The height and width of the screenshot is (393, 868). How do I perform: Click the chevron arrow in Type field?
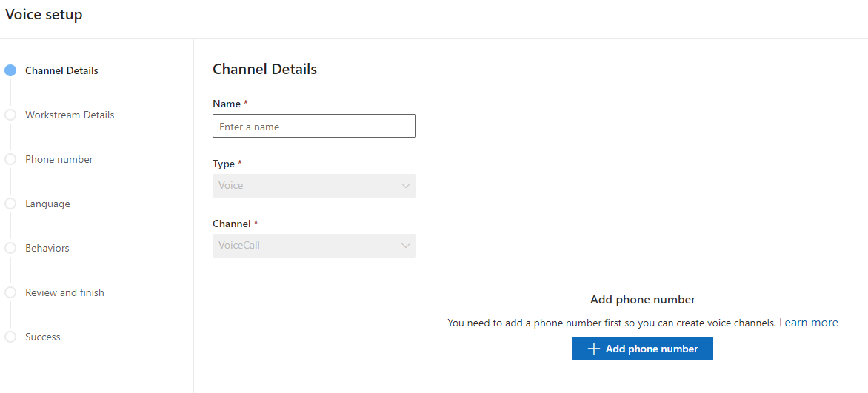[406, 186]
